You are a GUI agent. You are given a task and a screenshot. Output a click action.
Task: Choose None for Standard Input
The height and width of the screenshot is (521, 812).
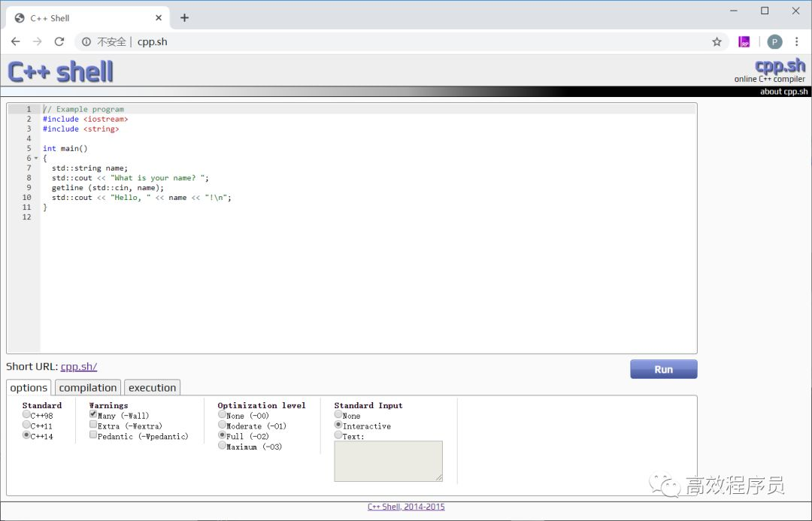coord(338,414)
